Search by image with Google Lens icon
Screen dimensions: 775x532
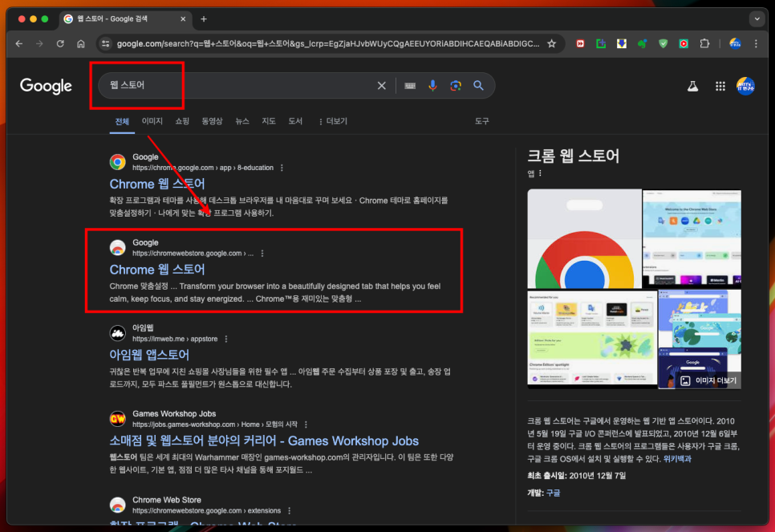[456, 86]
